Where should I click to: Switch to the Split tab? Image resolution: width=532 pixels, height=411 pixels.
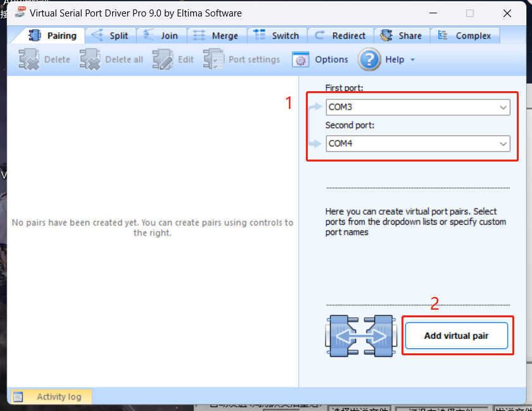click(111, 35)
